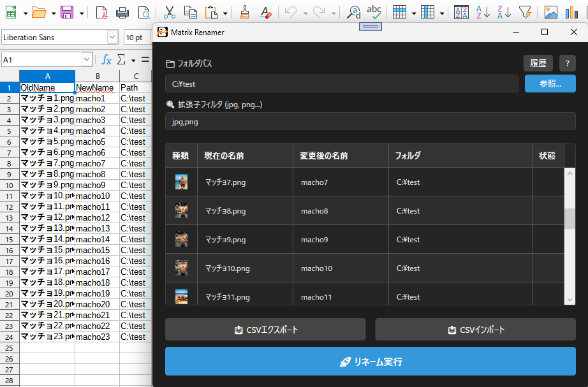This screenshot has height=387, width=588.
Task: Open the AutoFilter funnel icon
Action: point(526,12)
